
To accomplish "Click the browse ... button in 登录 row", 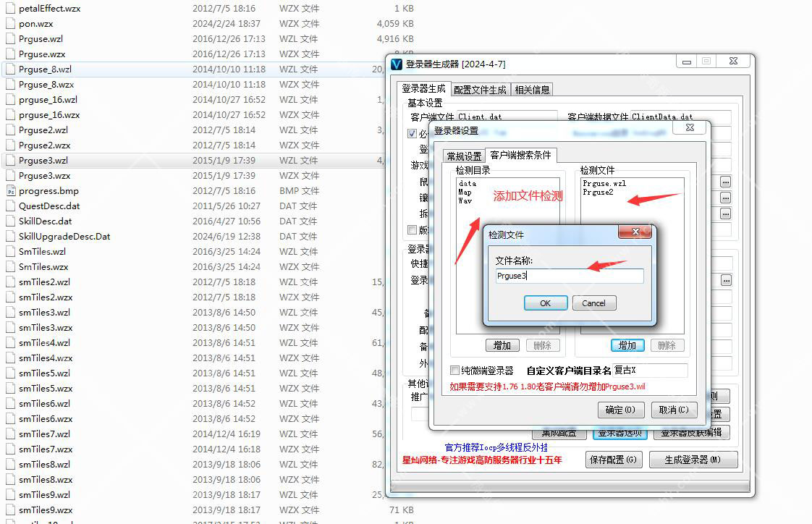I will click(727, 280).
